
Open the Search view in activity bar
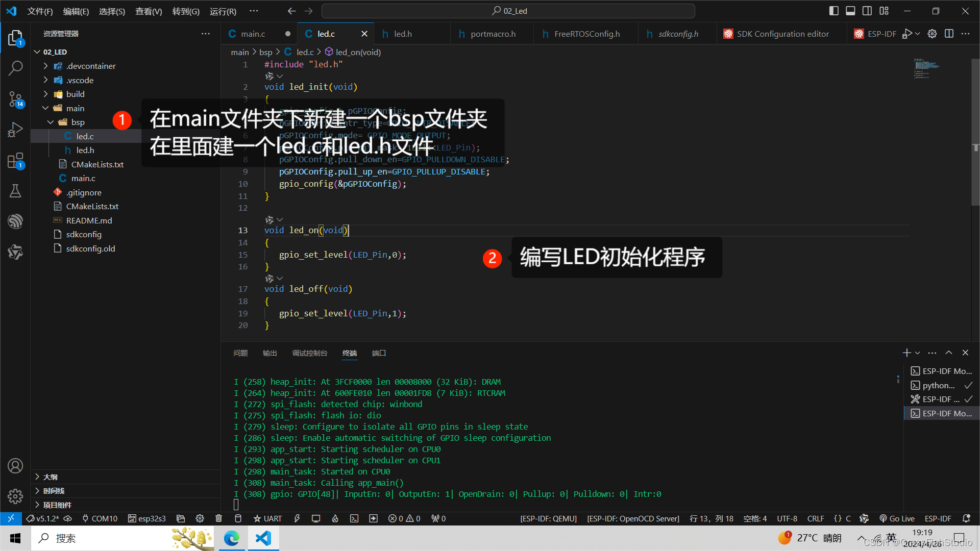pyautogui.click(x=15, y=68)
